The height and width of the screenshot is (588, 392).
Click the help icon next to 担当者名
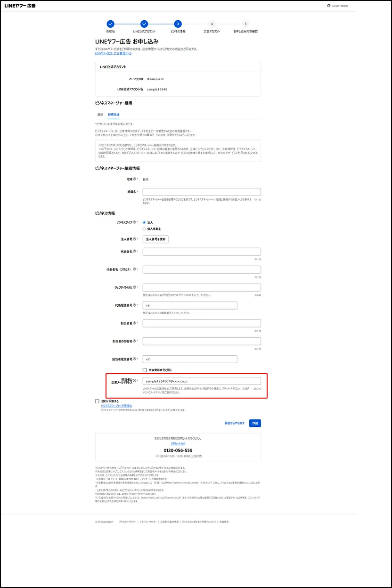click(x=135, y=323)
